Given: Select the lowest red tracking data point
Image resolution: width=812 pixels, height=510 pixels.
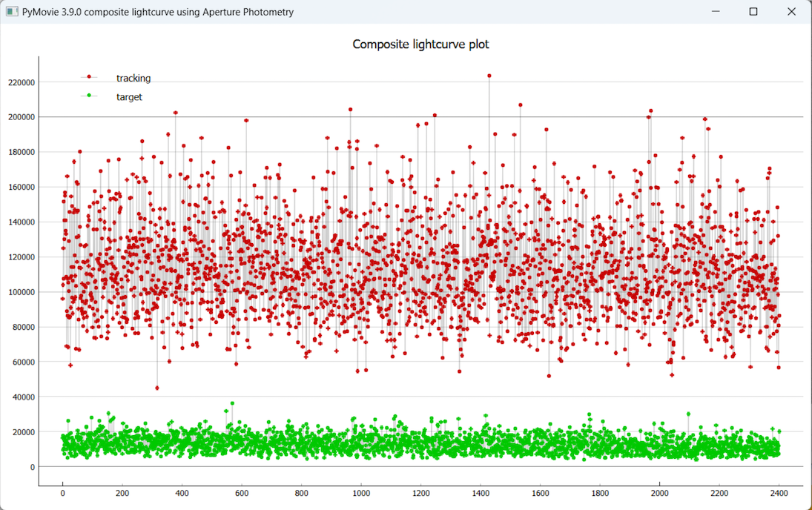Looking at the screenshot, I should (157, 388).
